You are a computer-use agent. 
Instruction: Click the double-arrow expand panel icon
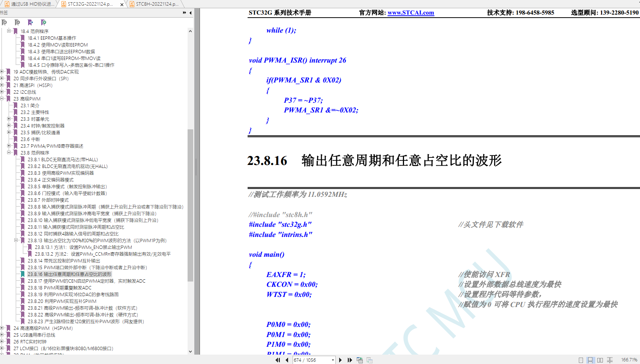185,13
